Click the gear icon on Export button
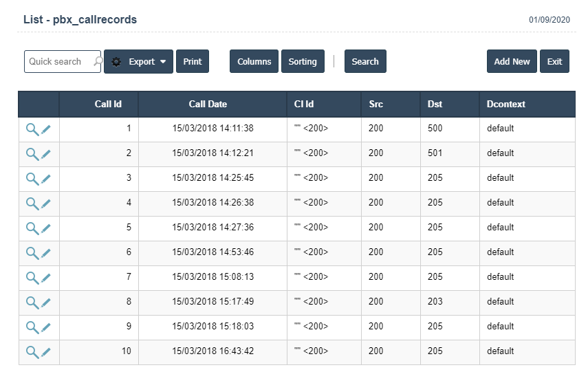Image resolution: width=588 pixels, height=372 pixels. click(x=116, y=62)
